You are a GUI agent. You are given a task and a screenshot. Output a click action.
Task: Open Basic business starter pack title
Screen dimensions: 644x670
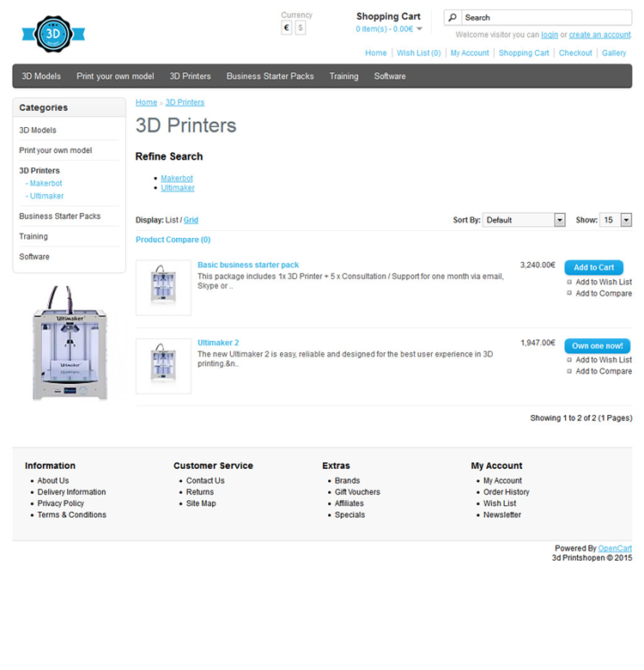[248, 265]
